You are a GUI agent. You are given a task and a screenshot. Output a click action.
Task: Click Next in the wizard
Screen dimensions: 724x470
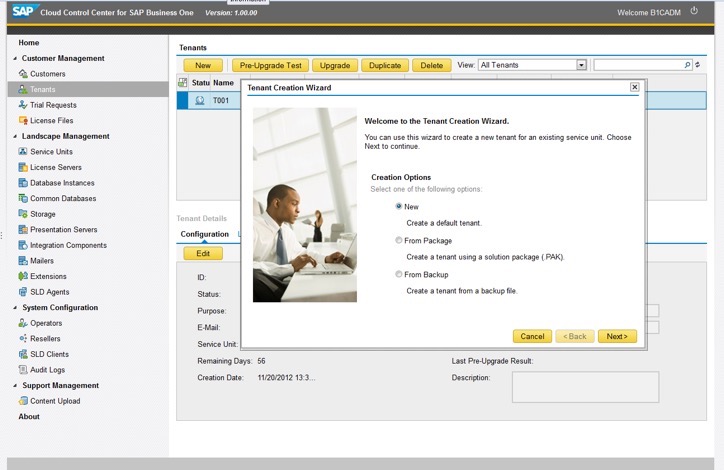(x=617, y=336)
